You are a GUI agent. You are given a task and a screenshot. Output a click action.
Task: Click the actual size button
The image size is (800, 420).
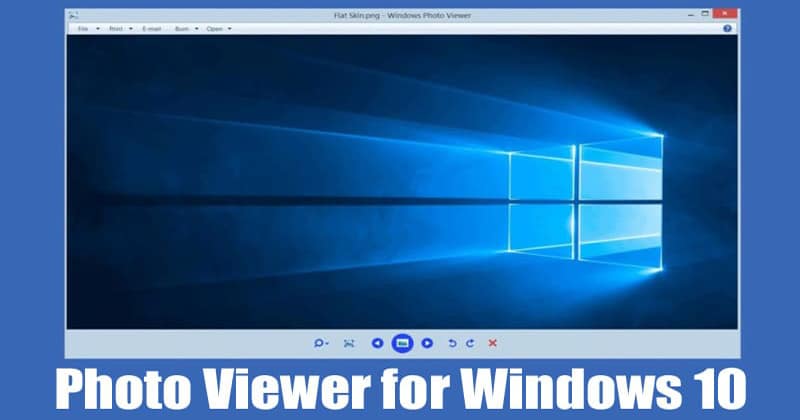(349, 343)
